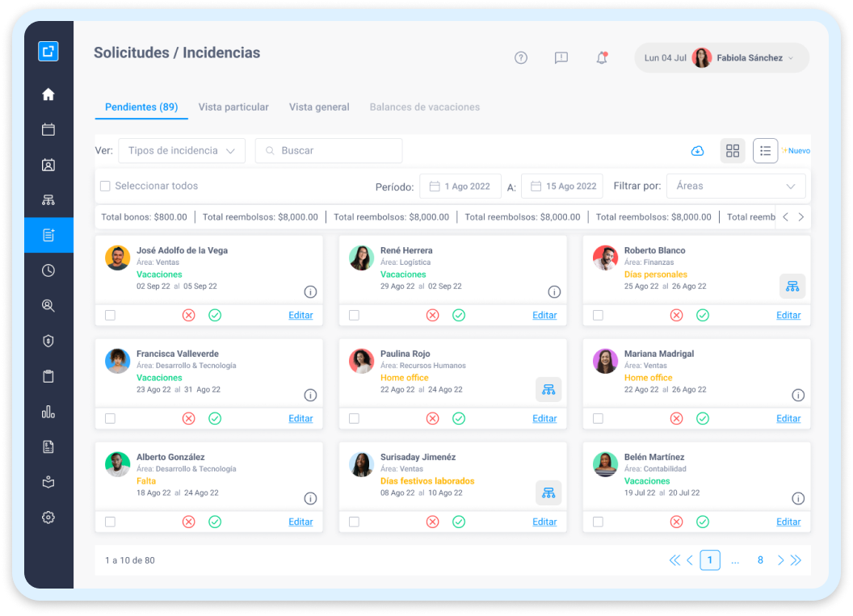Click Editar on José Adolfo de la Vega card
853x616 pixels.
(300, 316)
